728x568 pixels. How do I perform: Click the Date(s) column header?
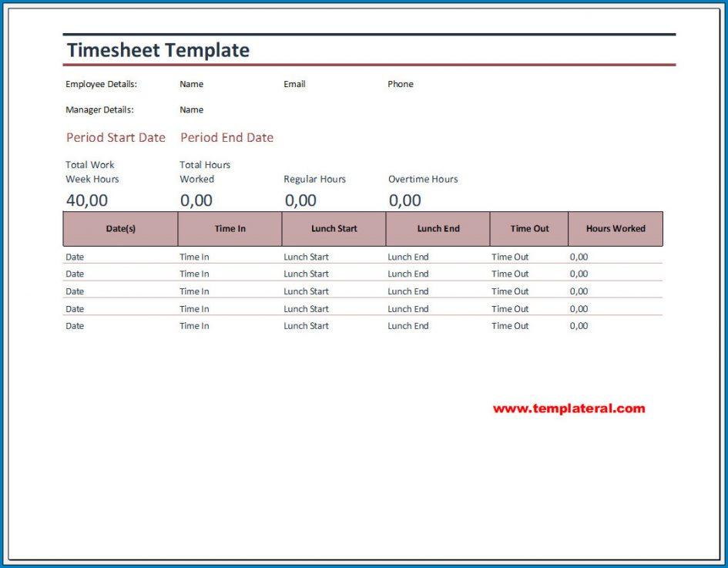pos(120,229)
